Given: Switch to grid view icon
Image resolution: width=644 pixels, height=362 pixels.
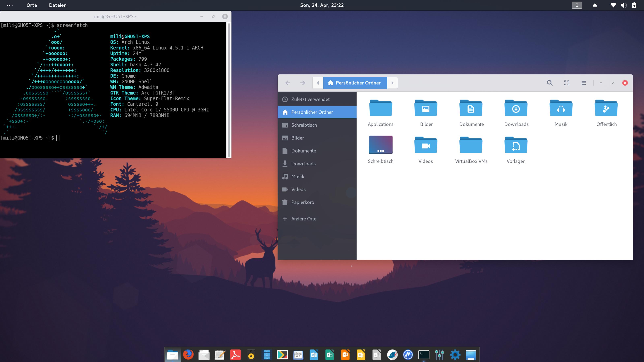Looking at the screenshot, I should [x=566, y=83].
